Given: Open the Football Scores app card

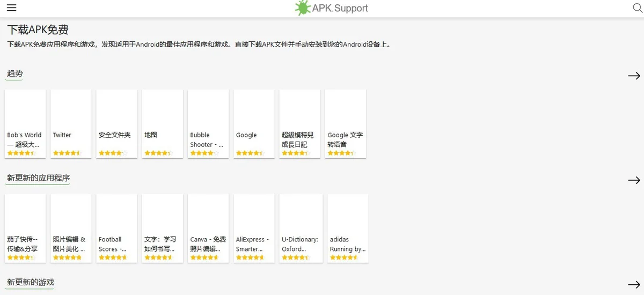Looking at the screenshot, I should [x=117, y=228].
